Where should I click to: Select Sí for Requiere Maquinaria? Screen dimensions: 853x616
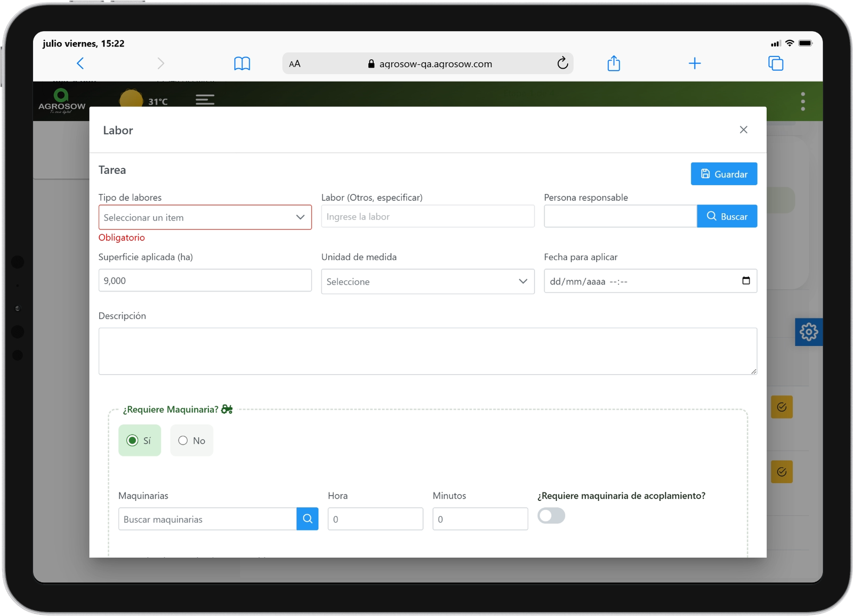coord(140,440)
